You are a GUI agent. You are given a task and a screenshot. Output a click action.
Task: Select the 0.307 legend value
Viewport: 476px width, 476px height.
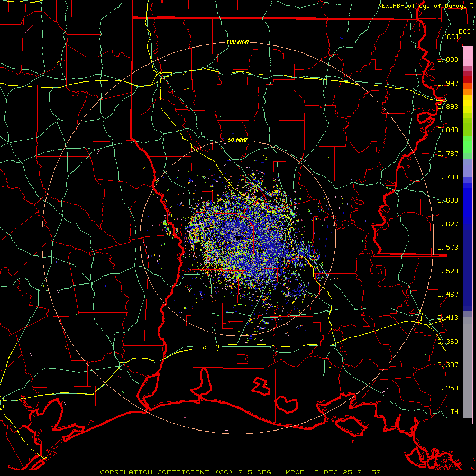pyautogui.click(x=448, y=365)
